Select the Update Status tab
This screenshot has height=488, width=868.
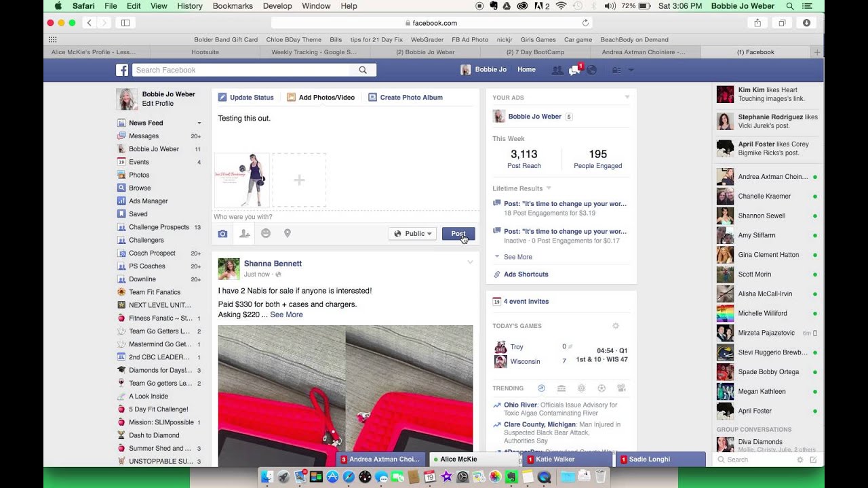pyautogui.click(x=245, y=97)
